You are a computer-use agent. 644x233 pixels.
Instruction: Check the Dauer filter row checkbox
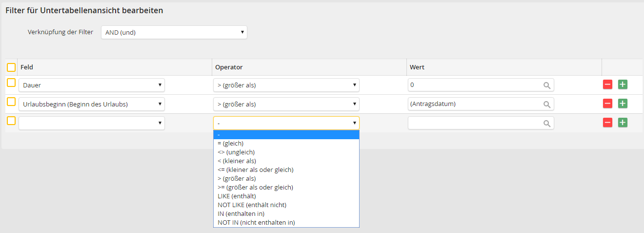[11, 83]
